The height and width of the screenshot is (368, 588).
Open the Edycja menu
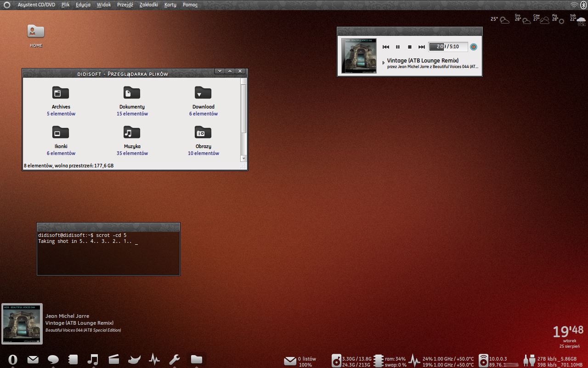coord(83,5)
